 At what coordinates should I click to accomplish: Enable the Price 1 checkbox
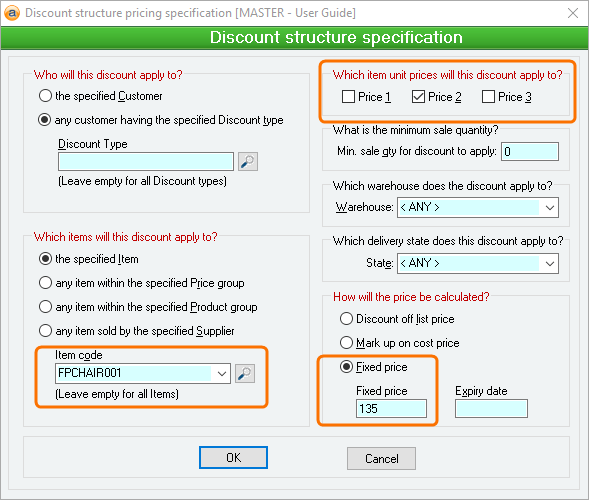pyautogui.click(x=348, y=97)
